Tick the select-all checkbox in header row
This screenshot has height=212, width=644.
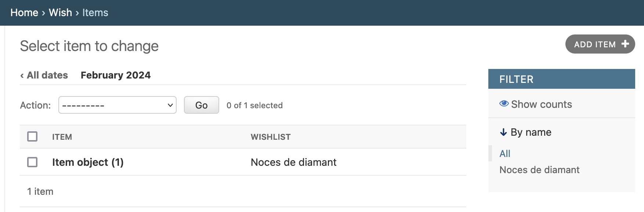(32, 136)
